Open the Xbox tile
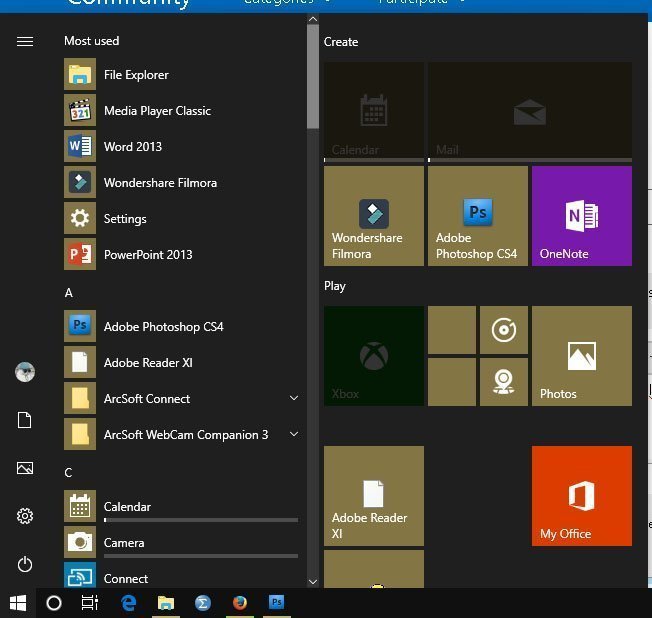This screenshot has width=652, height=618. (374, 356)
